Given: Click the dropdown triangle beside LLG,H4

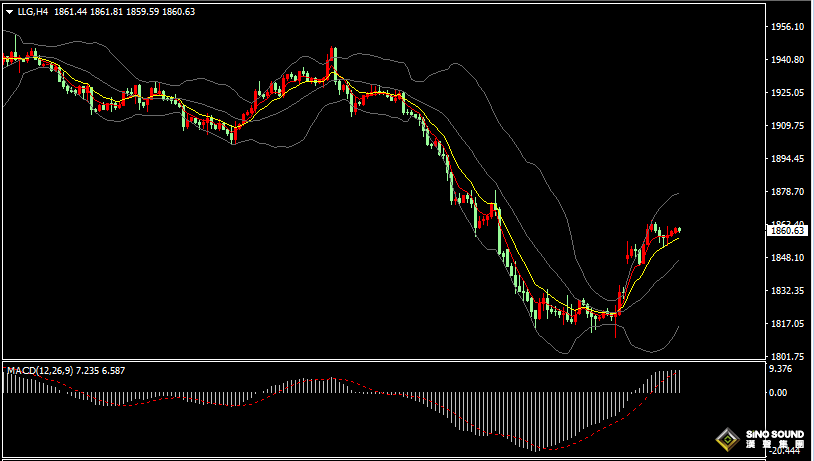Looking at the screenshot, I should click(8, 11).
